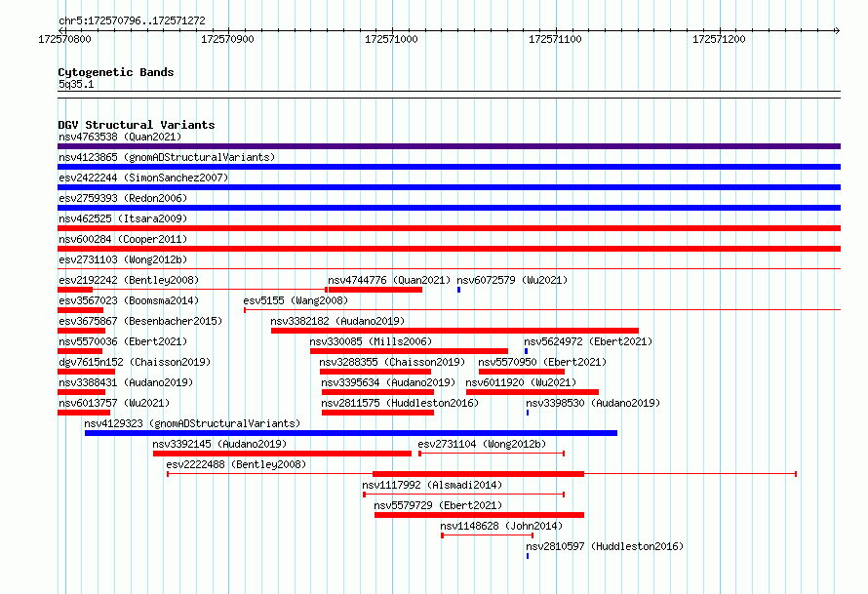The height and width of the screenshot is (594, 868).
Task: Open nsv3388431 (Audano2019) label
Action: (126, 382)
